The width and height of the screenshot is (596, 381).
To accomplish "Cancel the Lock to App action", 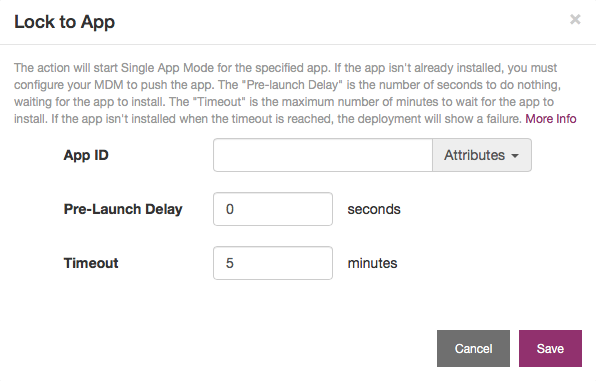I will [x=473, y=348].
